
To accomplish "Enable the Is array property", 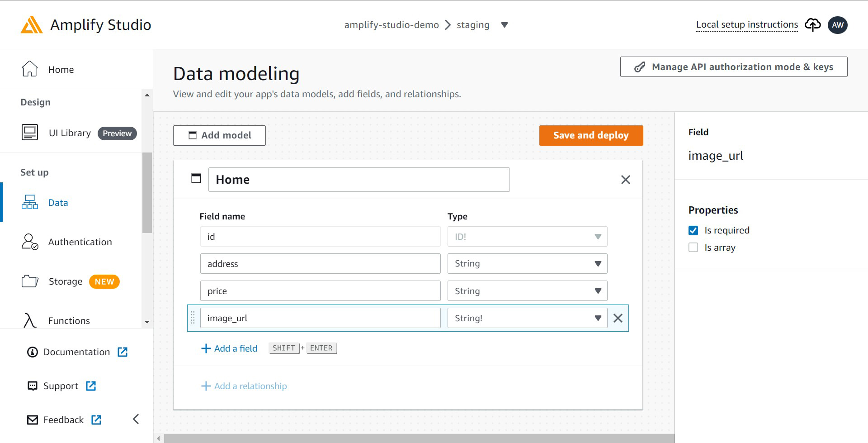I will coord(693,247).
